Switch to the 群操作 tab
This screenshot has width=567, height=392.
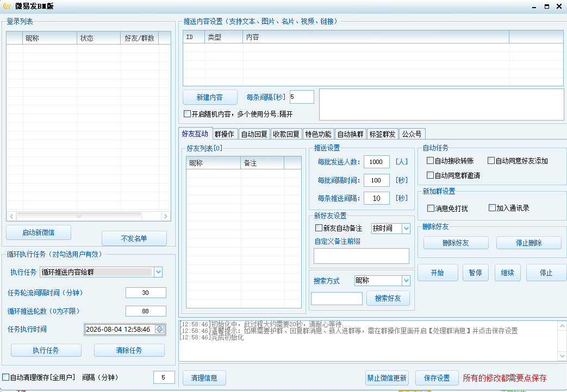225,134
